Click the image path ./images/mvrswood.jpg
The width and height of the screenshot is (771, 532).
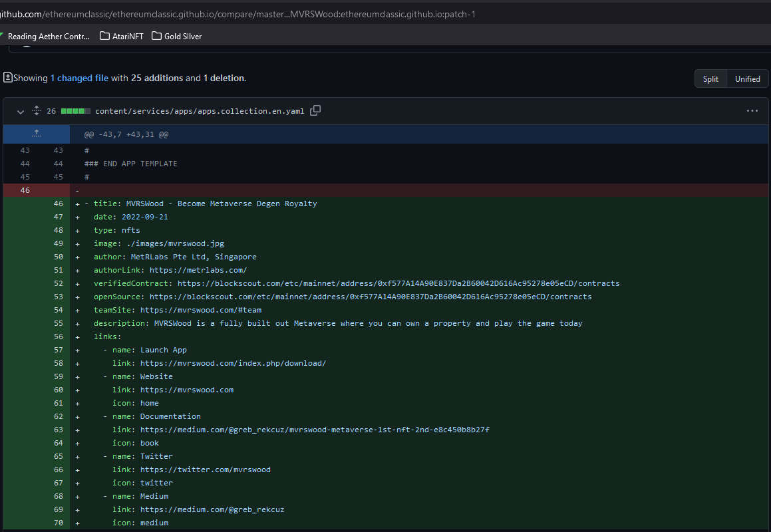(175, 243)
